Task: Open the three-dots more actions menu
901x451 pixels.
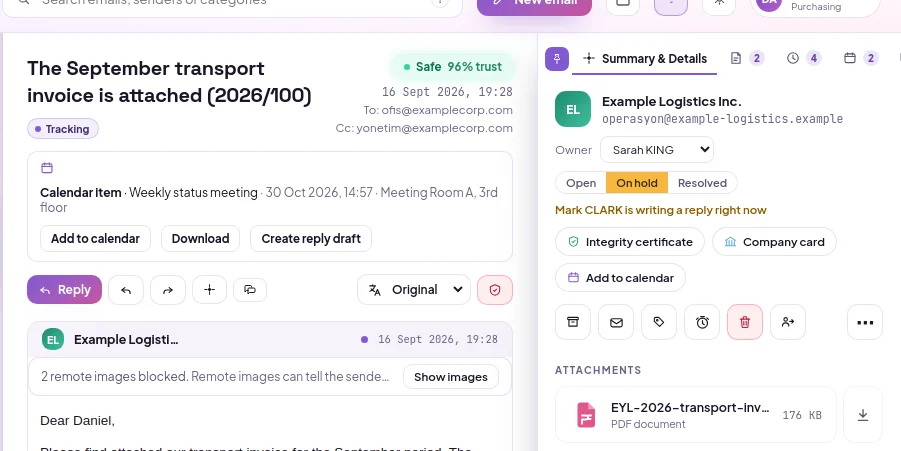Action: coord(865,322)
